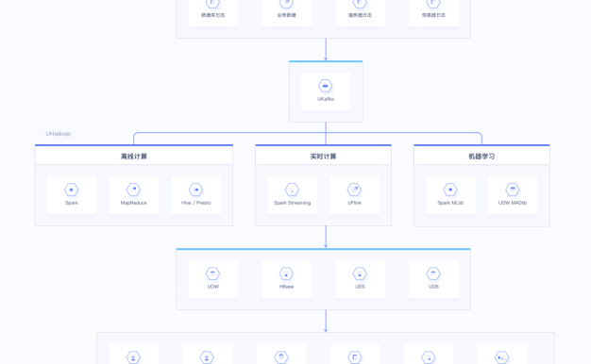Select the Spark icon in 离线计算

[71, 190]
